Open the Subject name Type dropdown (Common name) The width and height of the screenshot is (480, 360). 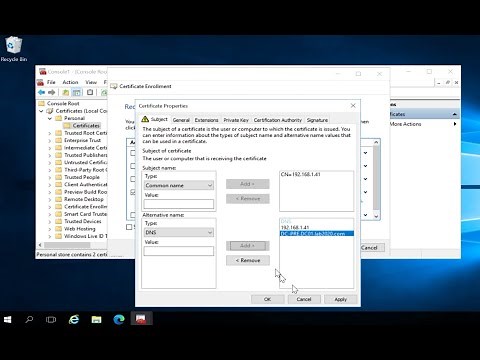pos(179,185)
